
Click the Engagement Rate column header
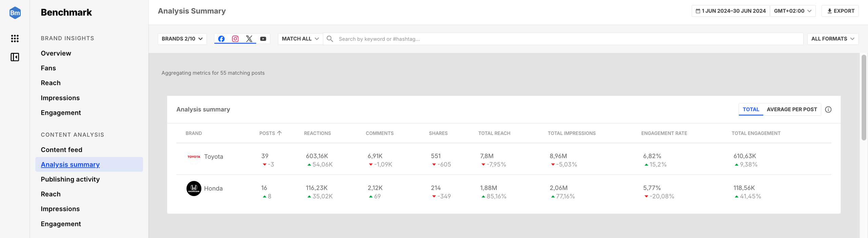point(664,133)
